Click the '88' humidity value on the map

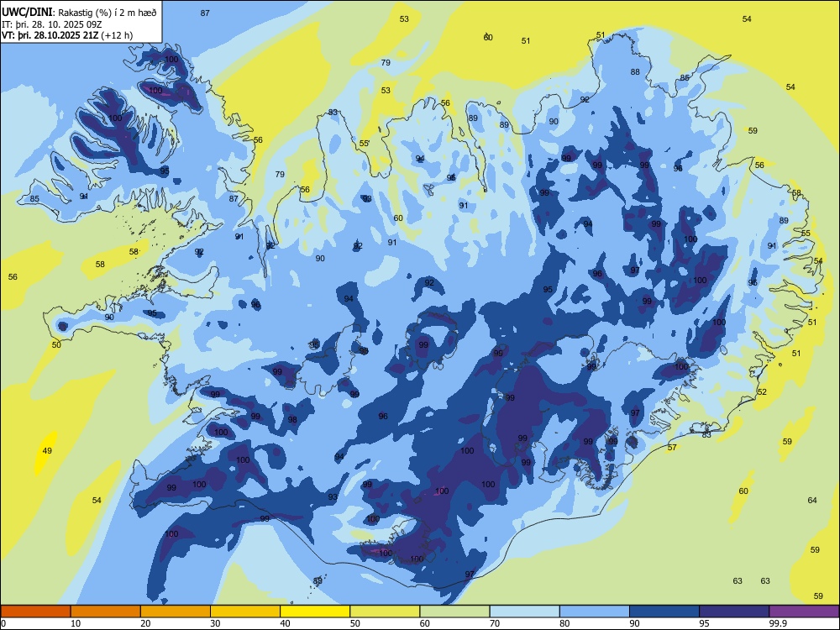(635, 71)
